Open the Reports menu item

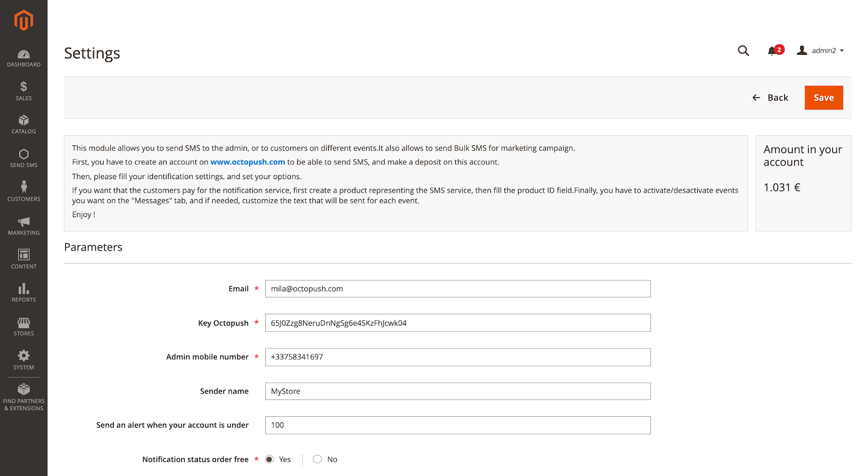pos(24,293)
